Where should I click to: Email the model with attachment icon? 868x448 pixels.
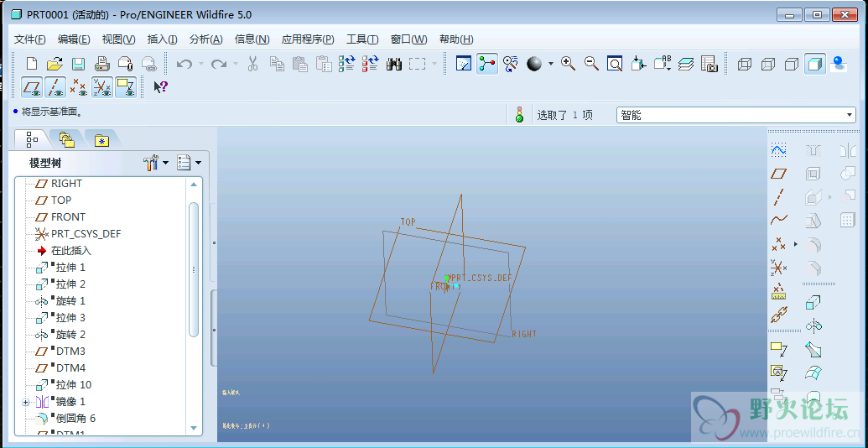(x=126, y=65)
